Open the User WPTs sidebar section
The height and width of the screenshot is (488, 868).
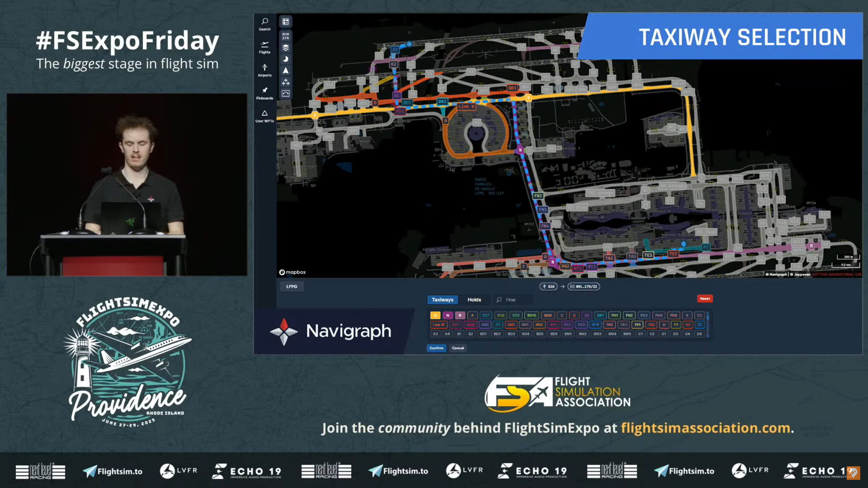click(x=264, y=116)
